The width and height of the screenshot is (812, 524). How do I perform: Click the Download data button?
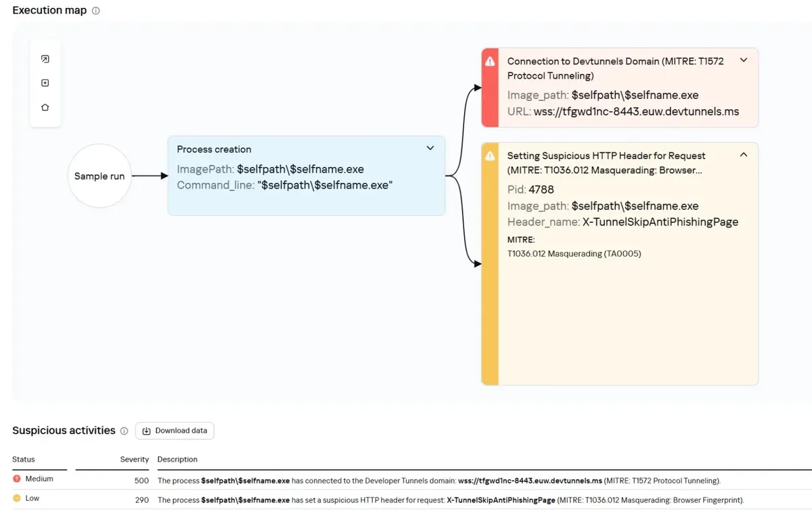pyautogui.click(x=175, y=431)
